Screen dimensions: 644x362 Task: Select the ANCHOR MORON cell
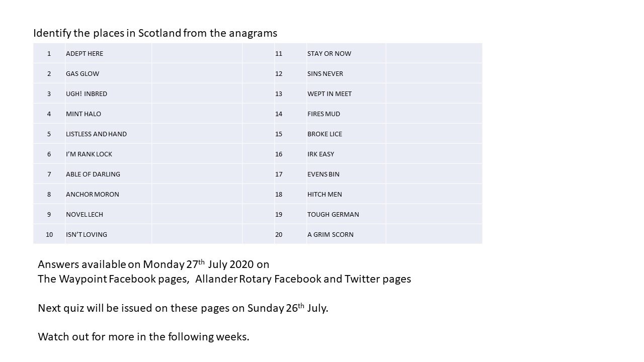[108, 194]
